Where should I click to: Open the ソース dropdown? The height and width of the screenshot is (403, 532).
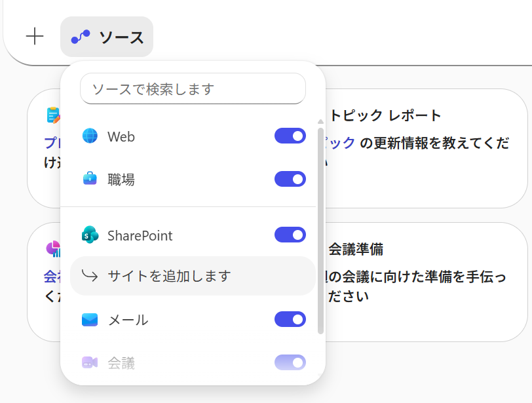[x=107, y=37]
